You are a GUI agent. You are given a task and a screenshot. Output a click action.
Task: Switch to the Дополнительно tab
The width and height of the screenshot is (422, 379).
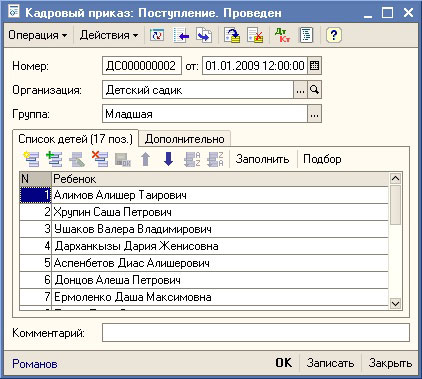coord(185,139)
